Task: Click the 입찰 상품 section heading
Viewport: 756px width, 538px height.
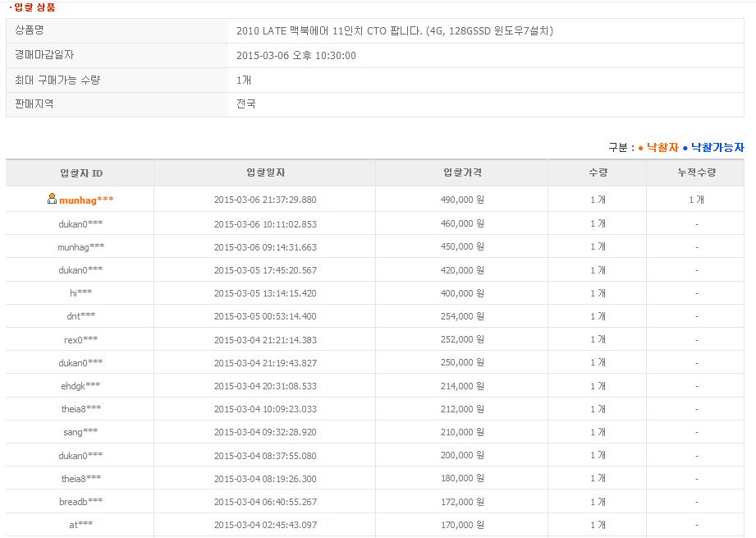Action: (x=34, y=7)
